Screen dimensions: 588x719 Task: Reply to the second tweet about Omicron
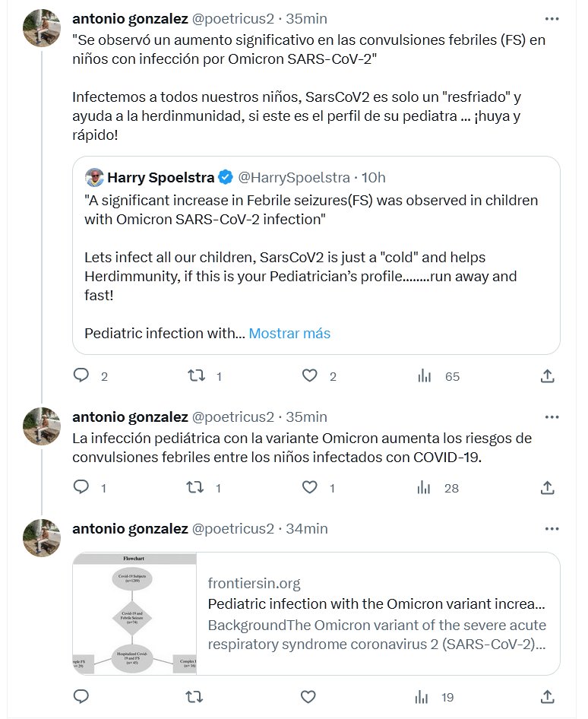point(81,487)
